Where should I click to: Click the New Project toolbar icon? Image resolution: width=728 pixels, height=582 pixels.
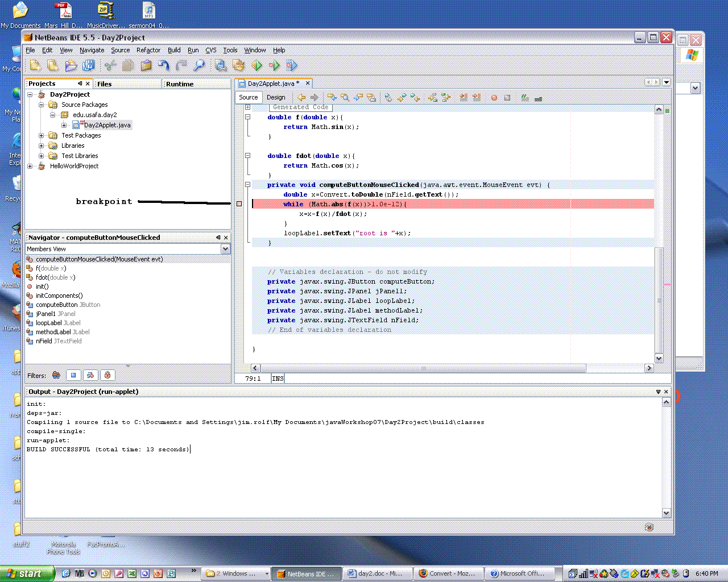click(53, 65)
